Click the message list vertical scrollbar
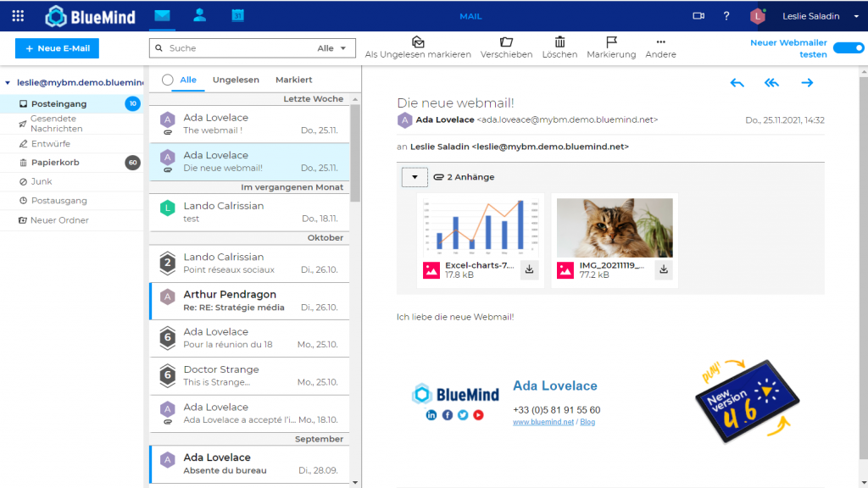 (x=355, y=152)
